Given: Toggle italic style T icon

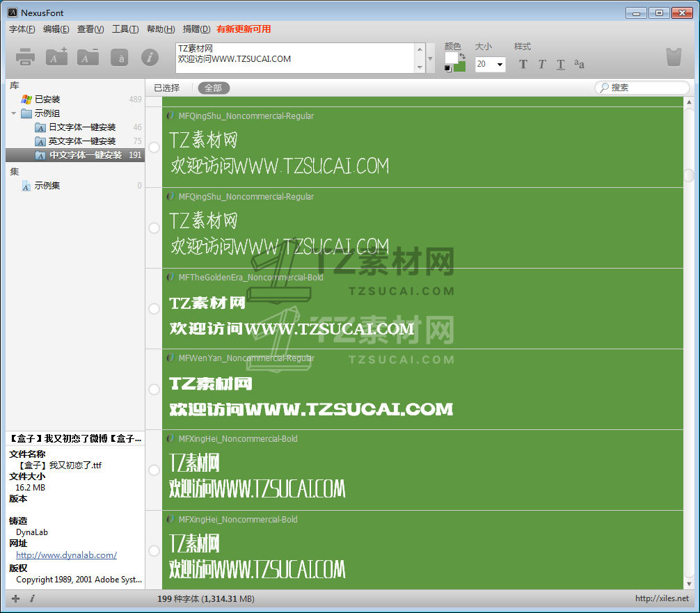Looking at the screenshot, I should [542, 64].
